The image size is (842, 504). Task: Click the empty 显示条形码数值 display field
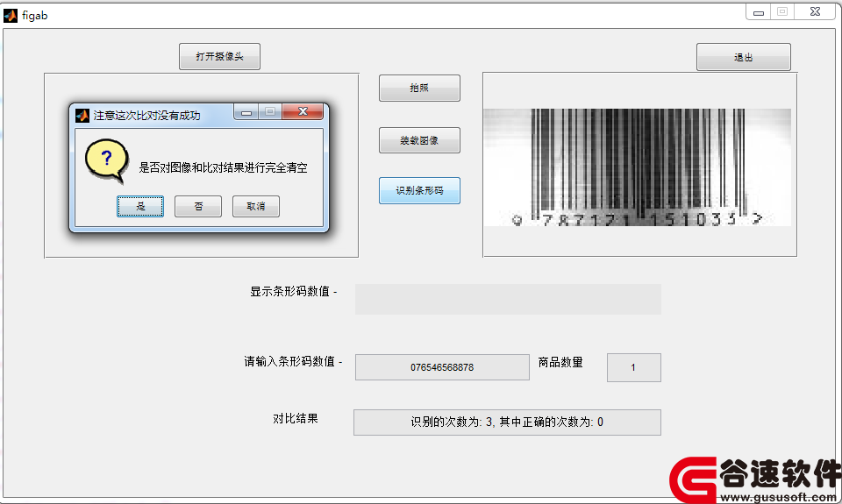[x=508, y=299]
